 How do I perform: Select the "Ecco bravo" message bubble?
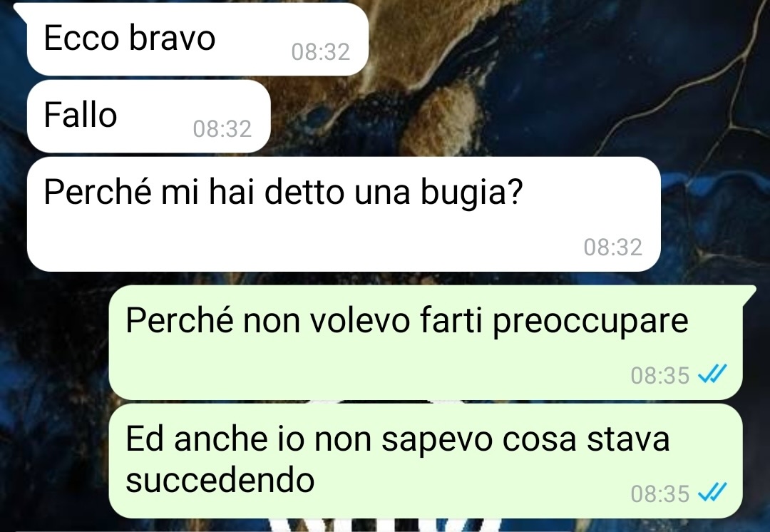tap(197, 39)
